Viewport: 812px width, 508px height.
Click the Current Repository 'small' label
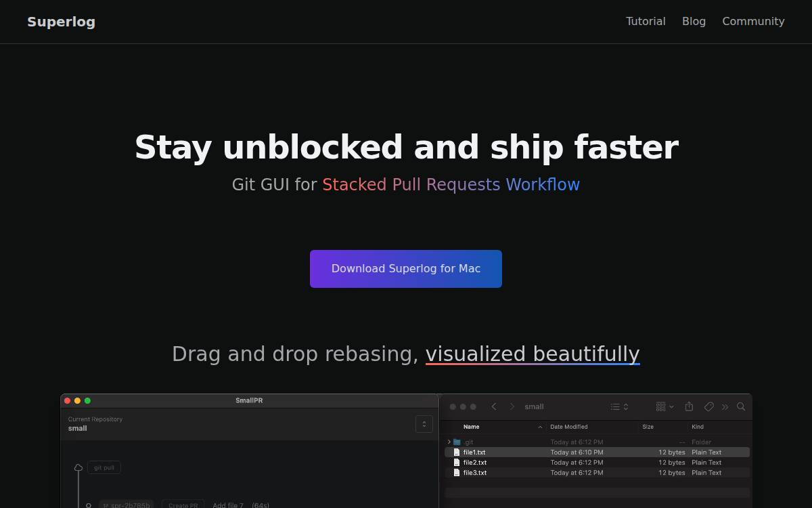[x=78, y=428]
